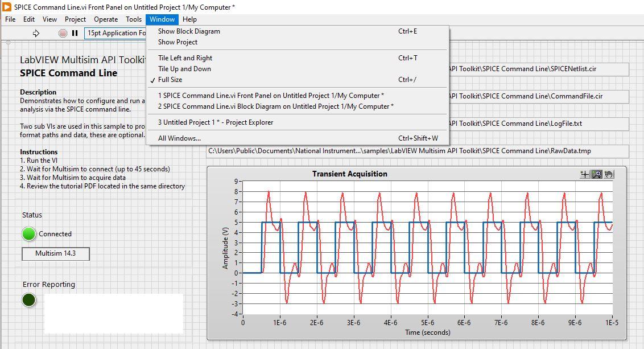Click the 1E-5 x-axis end value
644x349 pixels.
612,323
